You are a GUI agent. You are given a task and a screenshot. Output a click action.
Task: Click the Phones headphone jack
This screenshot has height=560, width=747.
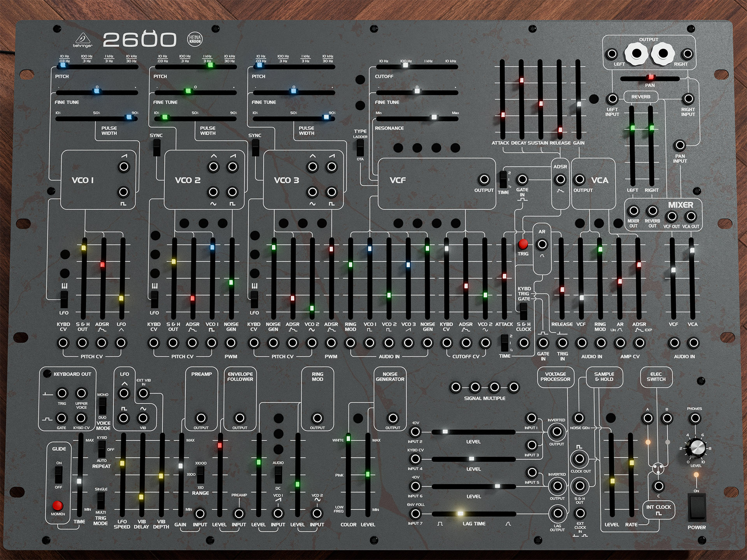click(694, 418)
